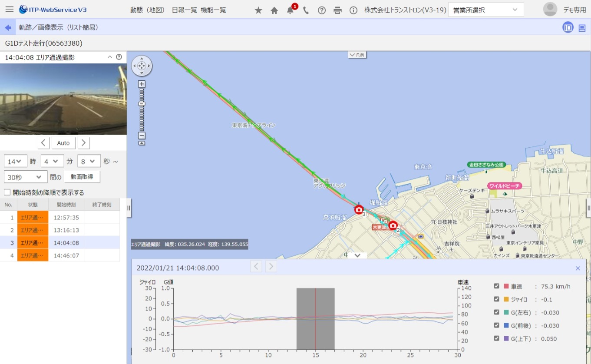
Task: Zoom out map with minus button
Action: [142, 135]
